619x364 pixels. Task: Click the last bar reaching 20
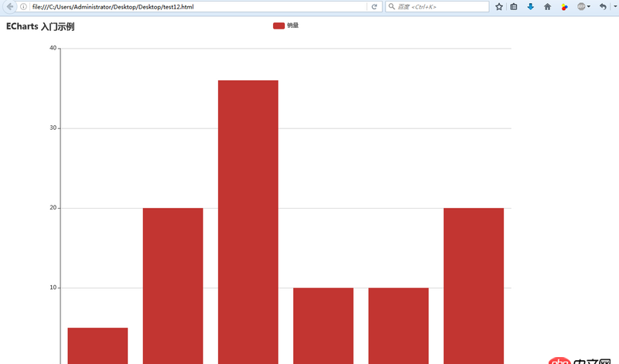pos(474,286)
